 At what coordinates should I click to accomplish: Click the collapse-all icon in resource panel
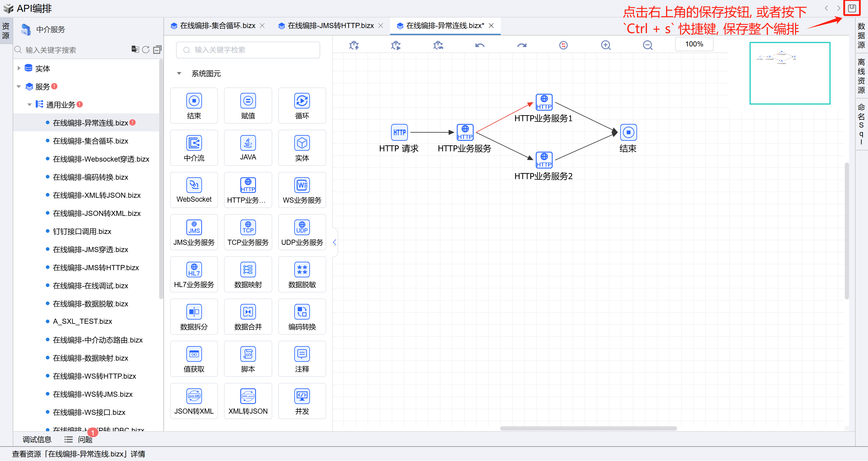click(x=157, y=50)
